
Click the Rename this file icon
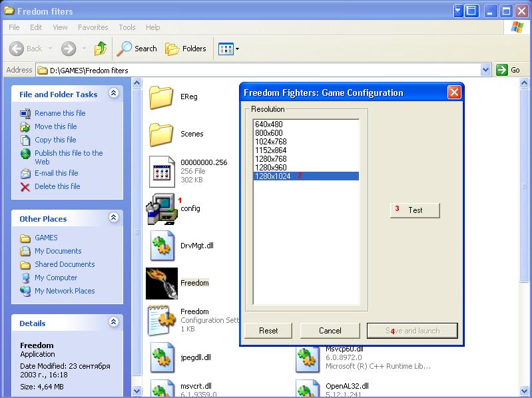(x=25, y=113)
